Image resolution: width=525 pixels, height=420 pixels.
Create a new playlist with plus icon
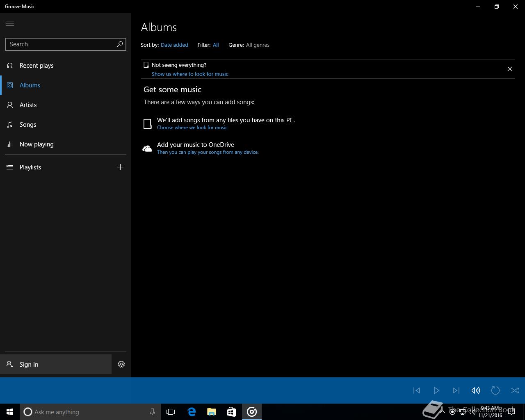(120, 167)
